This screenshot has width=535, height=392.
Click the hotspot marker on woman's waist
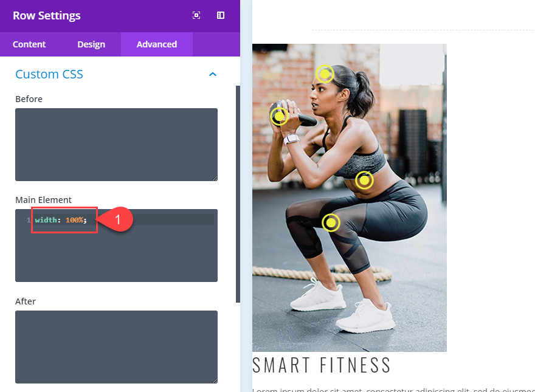click(x=364, y=180)
